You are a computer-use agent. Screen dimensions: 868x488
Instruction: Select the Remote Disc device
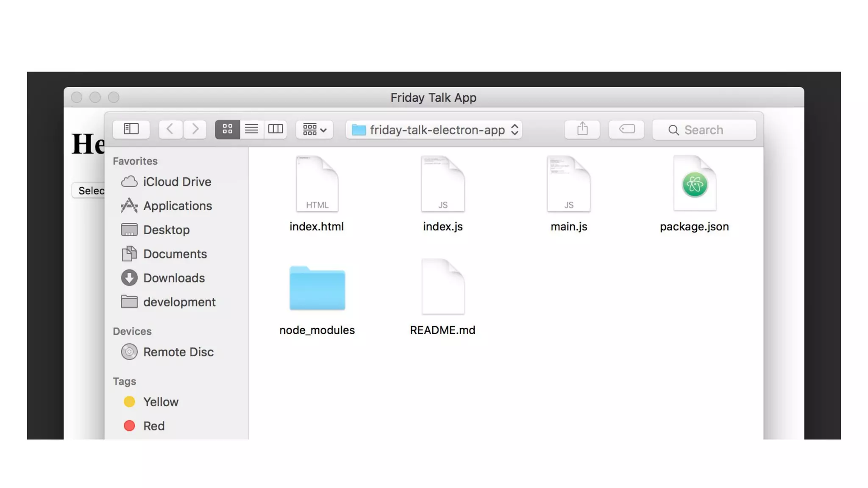pos(178,352)
